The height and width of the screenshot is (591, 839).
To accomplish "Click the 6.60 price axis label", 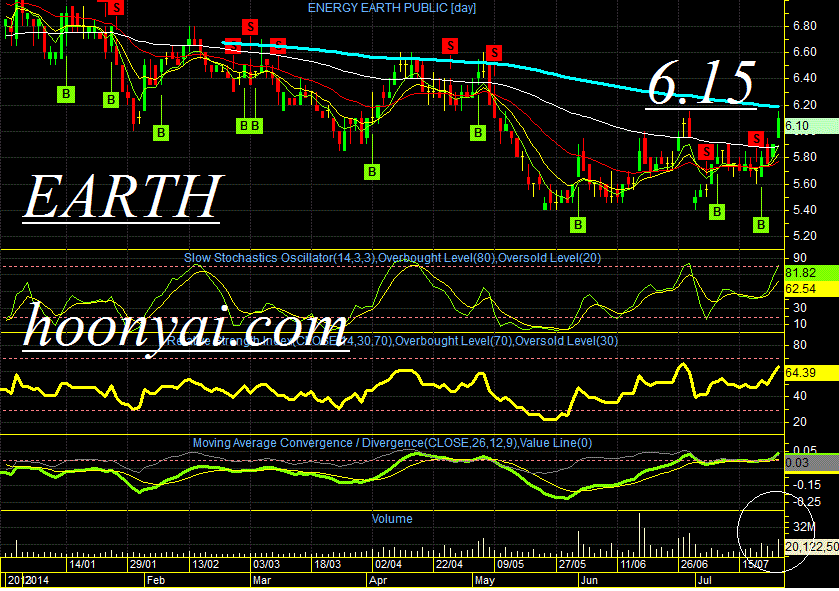I will point(804,52).
